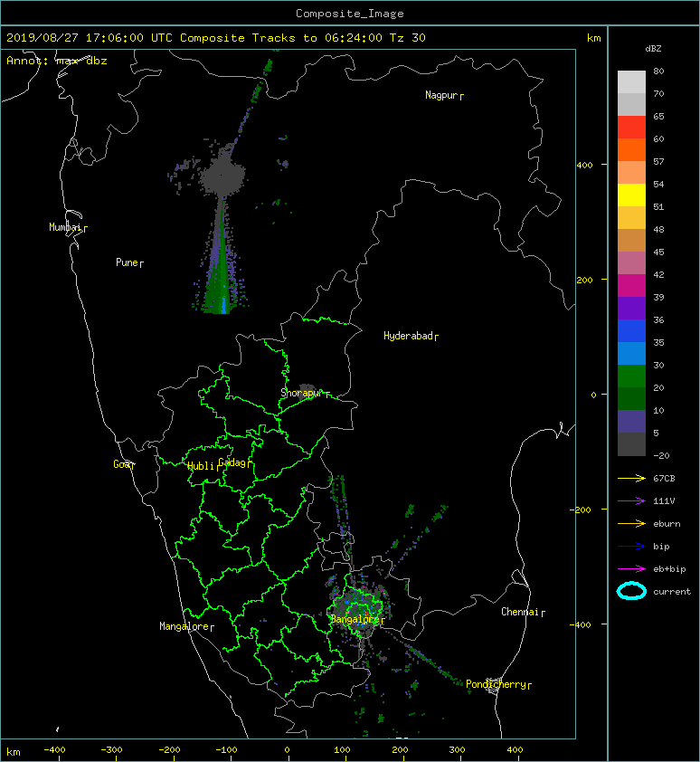This screenshot has height=762, width=700.
Task: Select the bright yellow 54-51 dBZ swatch
Action: (631, 195)
